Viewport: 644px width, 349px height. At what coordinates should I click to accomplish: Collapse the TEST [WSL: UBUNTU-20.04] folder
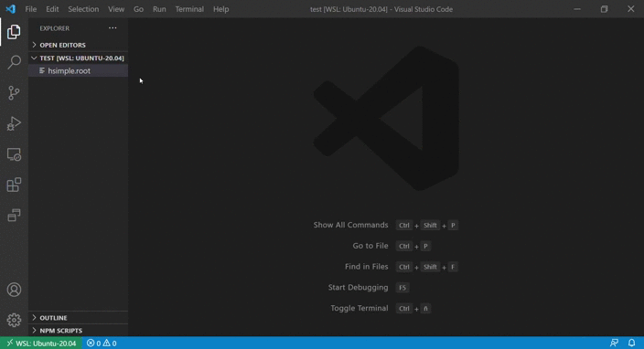(78, 58)
